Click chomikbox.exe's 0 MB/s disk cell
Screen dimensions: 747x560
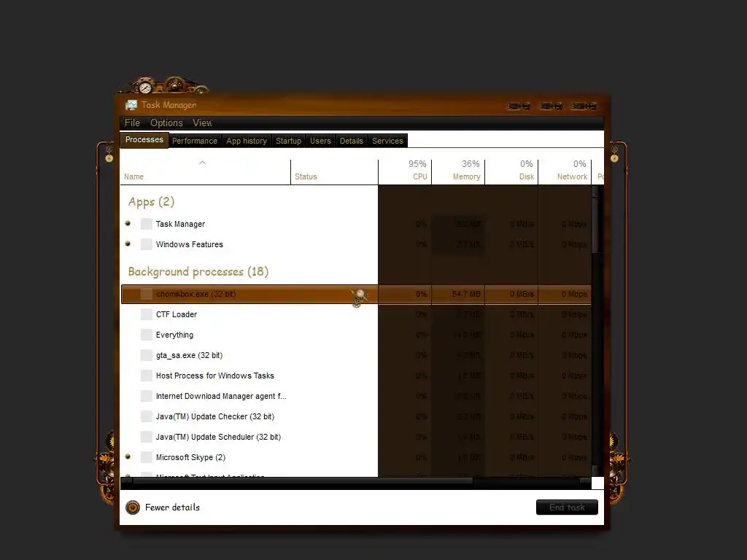click(511, 295)
